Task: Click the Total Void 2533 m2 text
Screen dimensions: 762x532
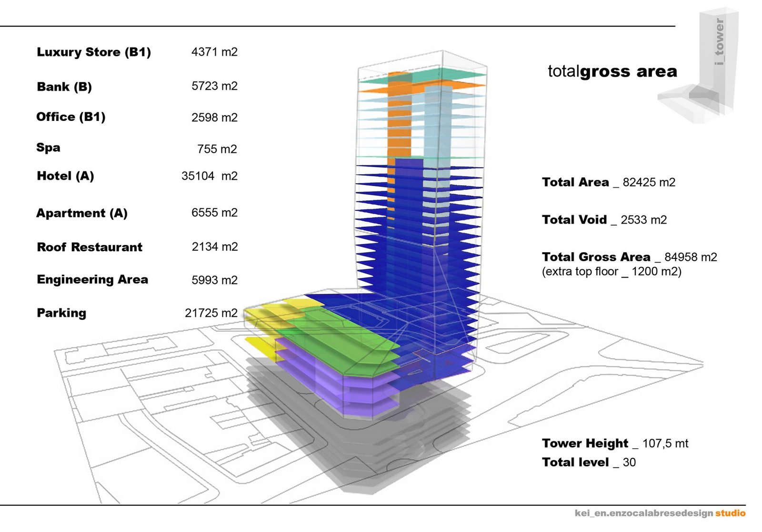Action: click(604, 219)
